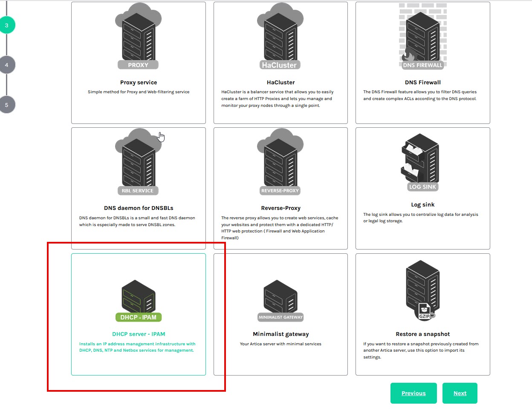Image resolution: width=532 pixels, height=413 pixels.
Task: Jump to wizard step 4 circle
Action: tap(6, 65)
